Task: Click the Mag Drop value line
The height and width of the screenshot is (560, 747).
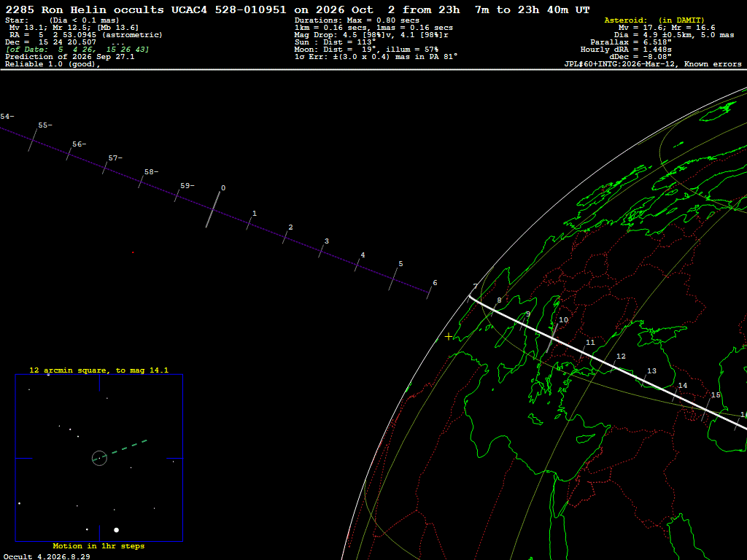Action: 371,35
